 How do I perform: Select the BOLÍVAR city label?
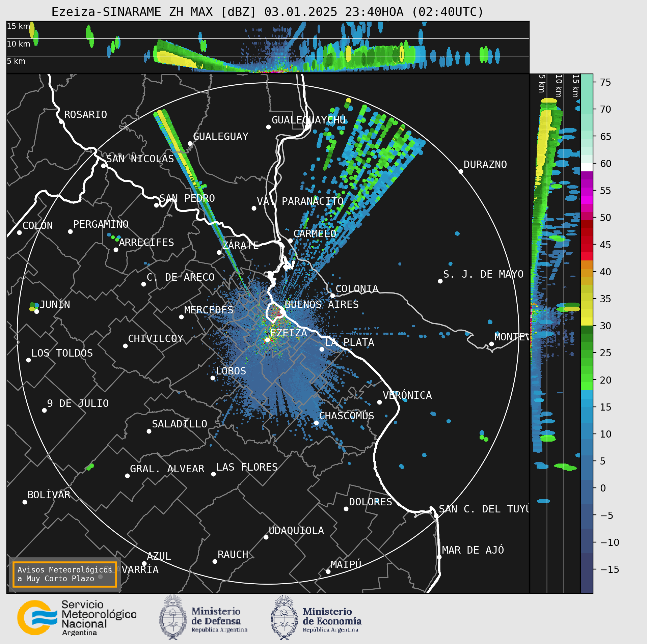tap(49, 495)
